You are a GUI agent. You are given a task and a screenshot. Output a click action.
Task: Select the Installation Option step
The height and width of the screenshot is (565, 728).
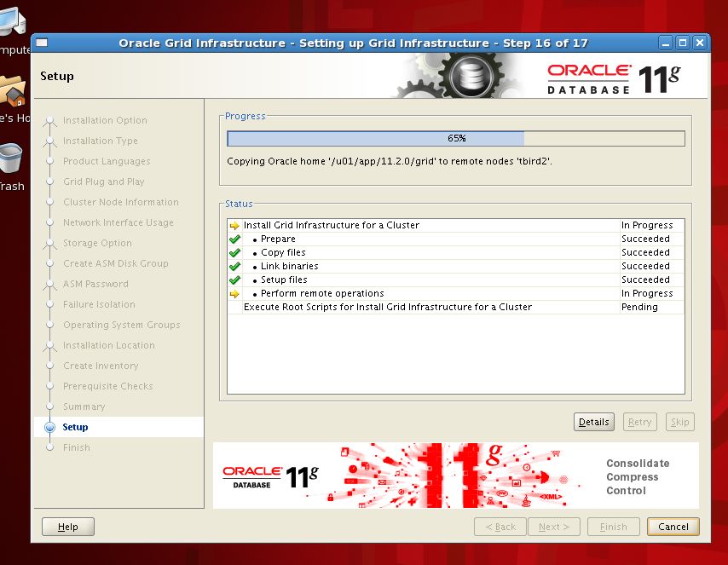click(104, 120)
